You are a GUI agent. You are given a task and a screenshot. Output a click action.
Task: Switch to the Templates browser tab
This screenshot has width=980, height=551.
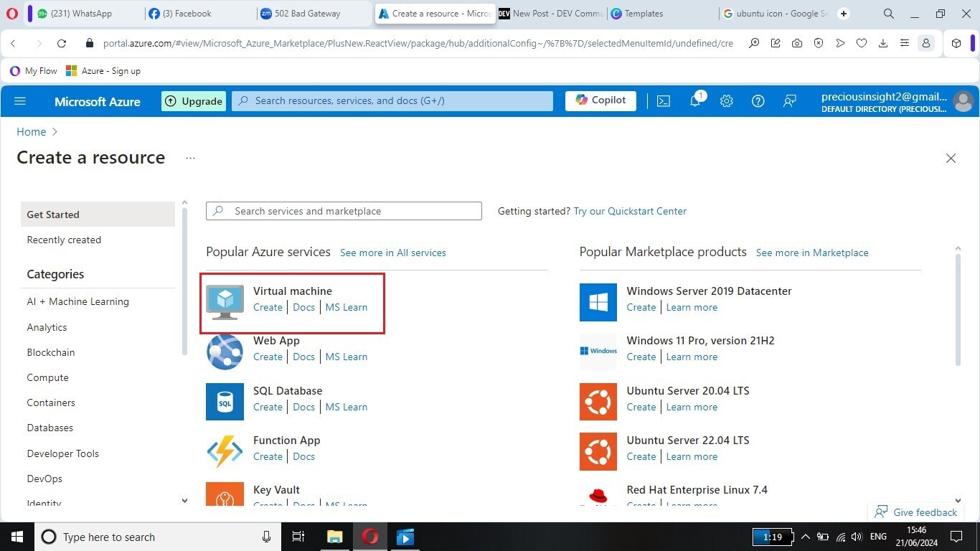(x=662, y=14)
